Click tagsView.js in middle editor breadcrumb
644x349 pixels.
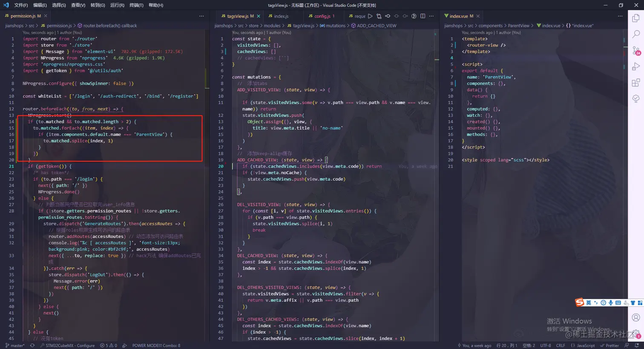click(304, 26)
